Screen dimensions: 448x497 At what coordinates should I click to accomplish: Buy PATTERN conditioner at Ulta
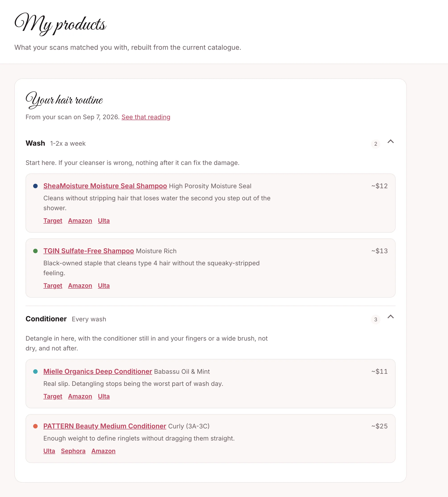point(49,451)
